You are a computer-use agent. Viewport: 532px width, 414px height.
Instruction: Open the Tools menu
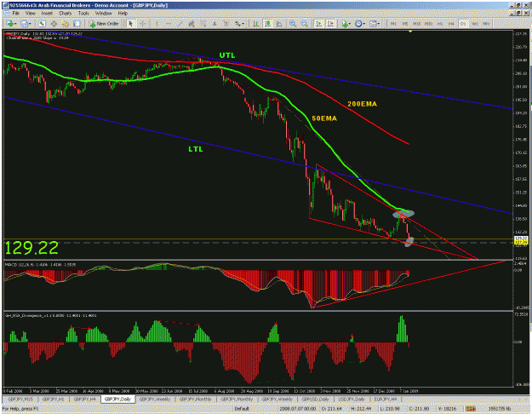[x=83, y=14]
